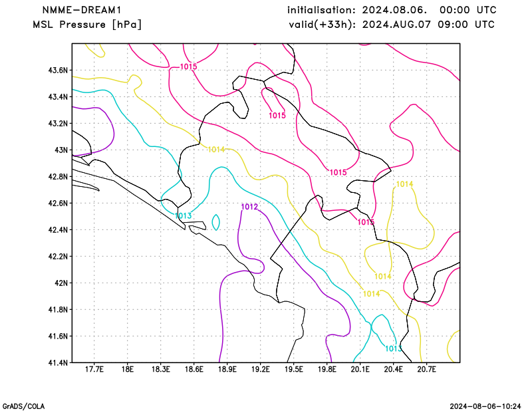Click the pink 1015 label near 42.8N
The image size is (532, 411).
click(x=338, y=173)
